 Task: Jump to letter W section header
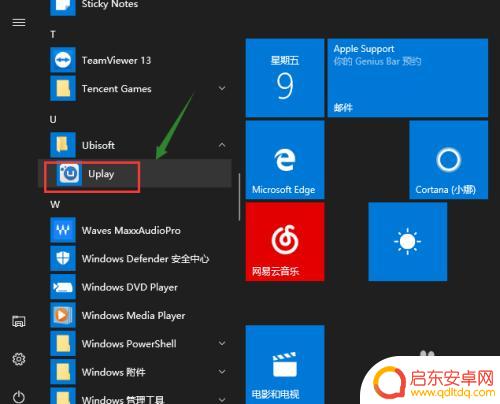pyautogui.click(x=55, y=204)
